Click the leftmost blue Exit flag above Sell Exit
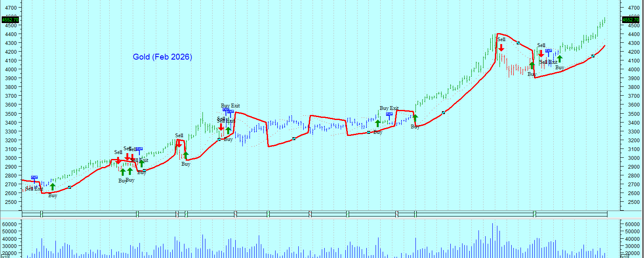The height and width of the screenshot is (258, 644). (34, 178)
